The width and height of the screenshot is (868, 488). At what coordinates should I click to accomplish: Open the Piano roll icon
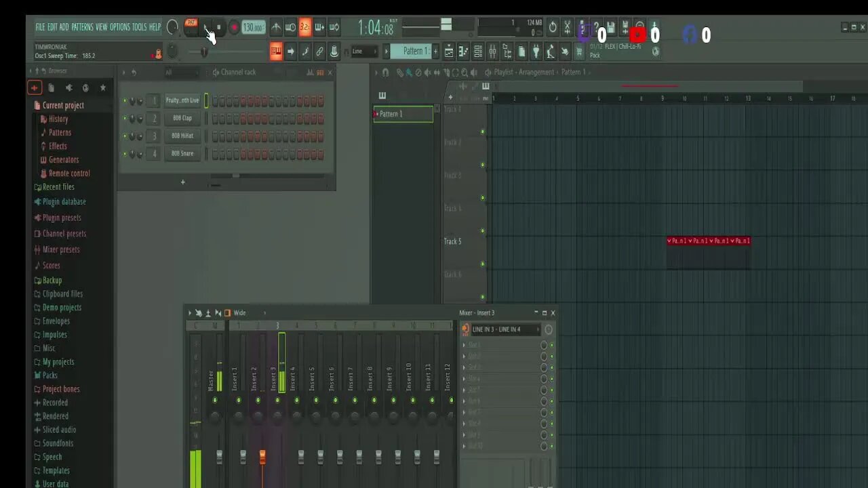[463, 52]
